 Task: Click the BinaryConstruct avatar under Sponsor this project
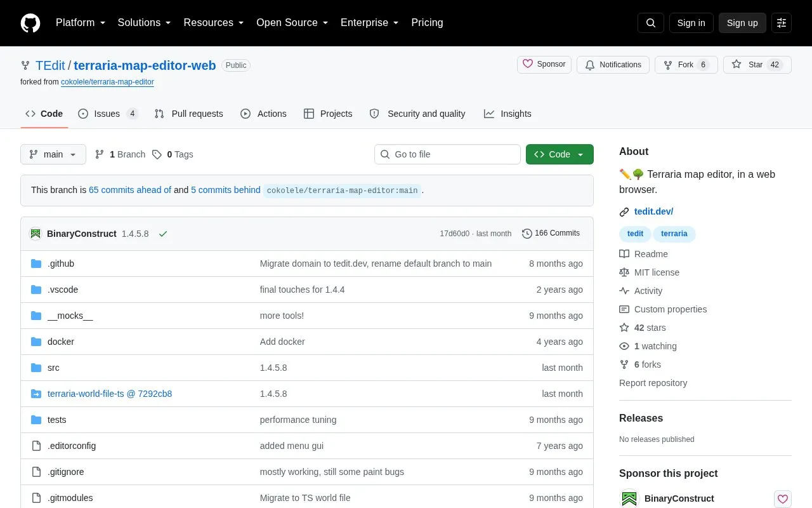[629, 498]
